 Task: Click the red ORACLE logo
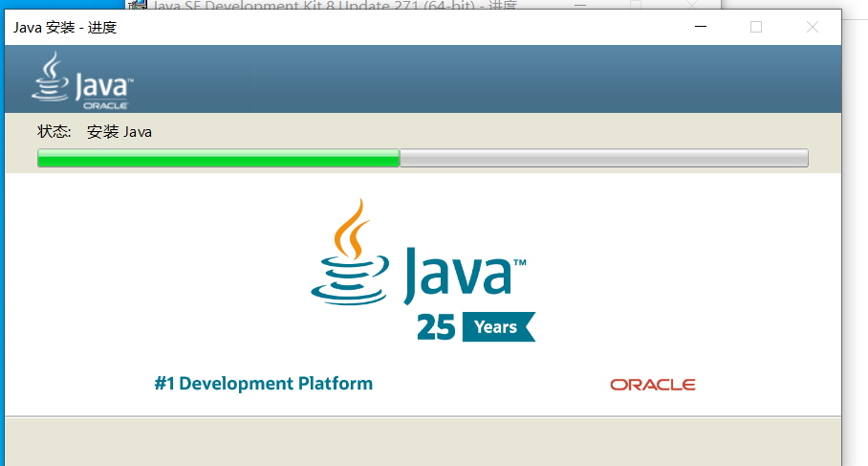point(653,385)
